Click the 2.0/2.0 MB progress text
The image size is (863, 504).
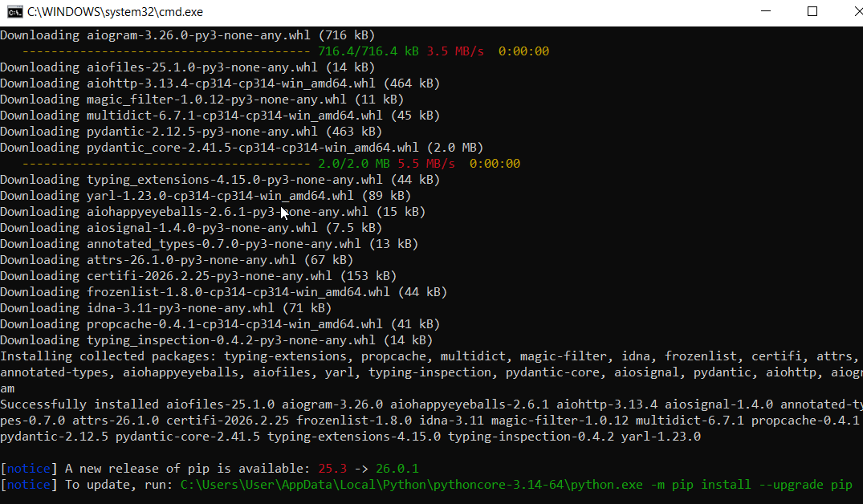[354, 164]
